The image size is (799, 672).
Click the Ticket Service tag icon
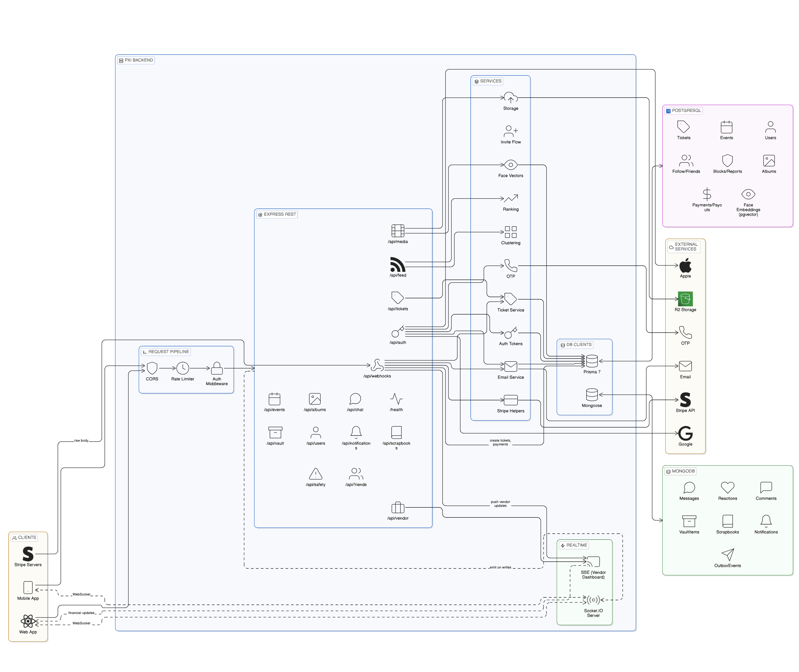[510, 299]
